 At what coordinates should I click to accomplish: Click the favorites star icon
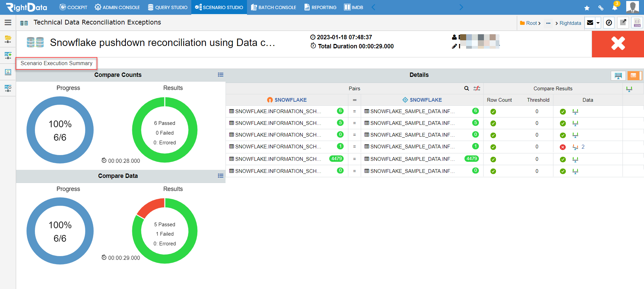tap(587, 8)
